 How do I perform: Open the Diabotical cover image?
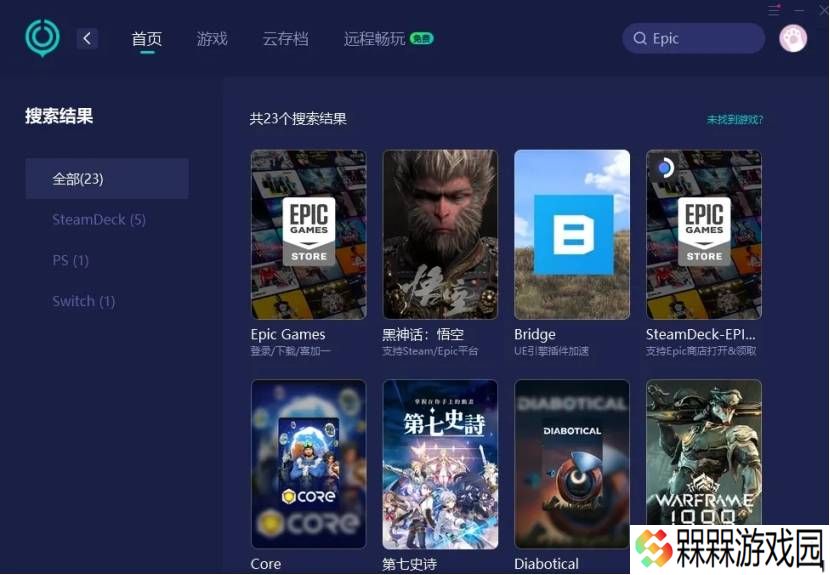click(572, 464)
